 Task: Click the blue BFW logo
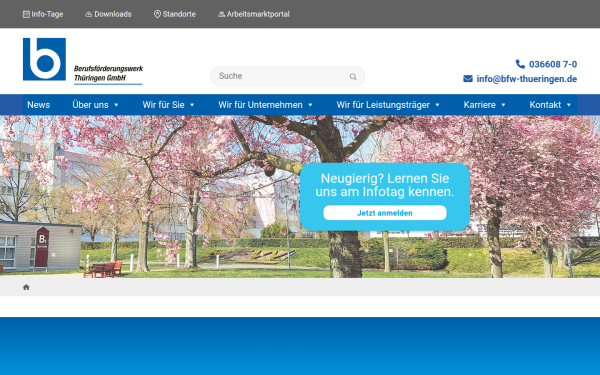coord(44,59)
